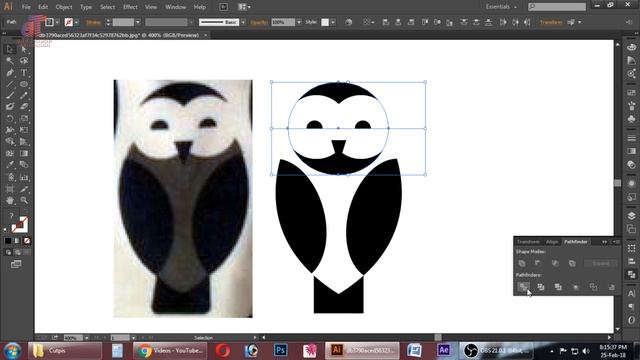Toggle the Draw Normal mode button
The image size is (640, 360).
point(8,253)
